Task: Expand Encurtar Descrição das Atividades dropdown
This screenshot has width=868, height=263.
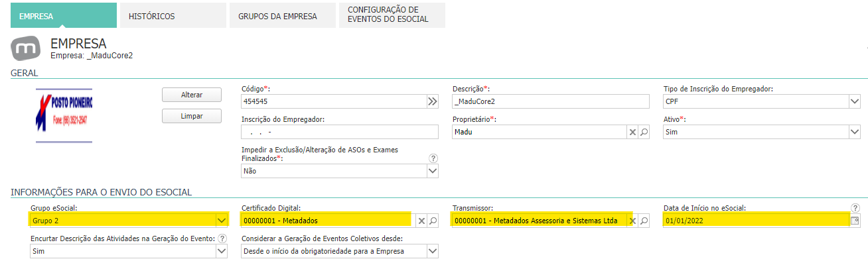Action: tap(222, 251)
